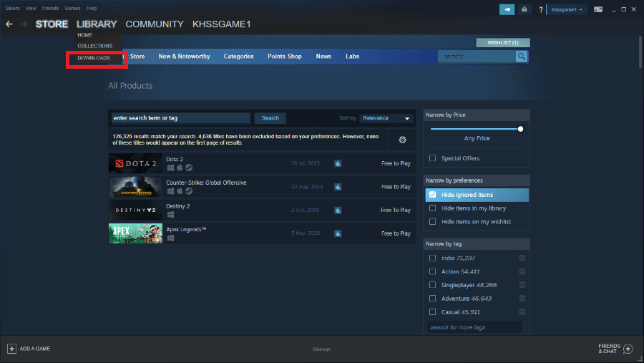Select Downloads from the Library submenu
The image size is (644, 363).
coord(94,59)
